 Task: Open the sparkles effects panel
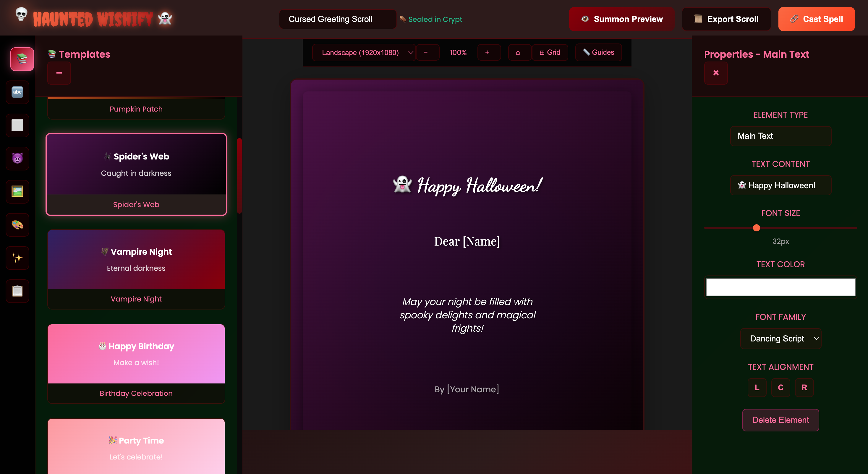tap(17, 258)
